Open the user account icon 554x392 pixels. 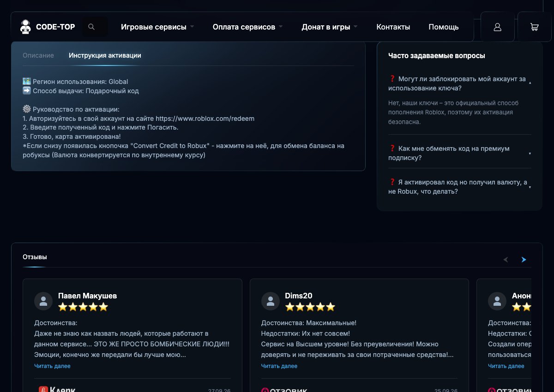pos(497,27)
